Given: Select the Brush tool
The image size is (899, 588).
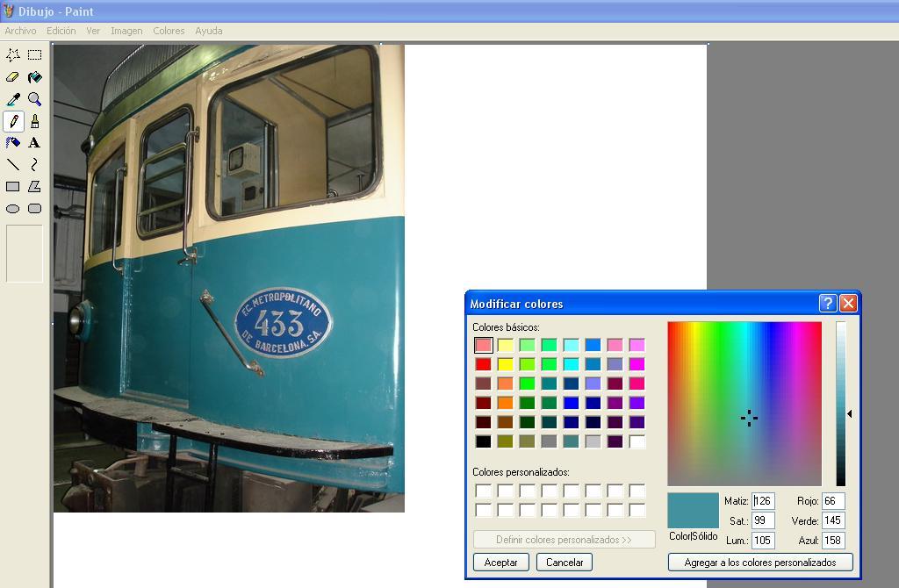Looking at the screenshot, I should (x=35, y=121).
